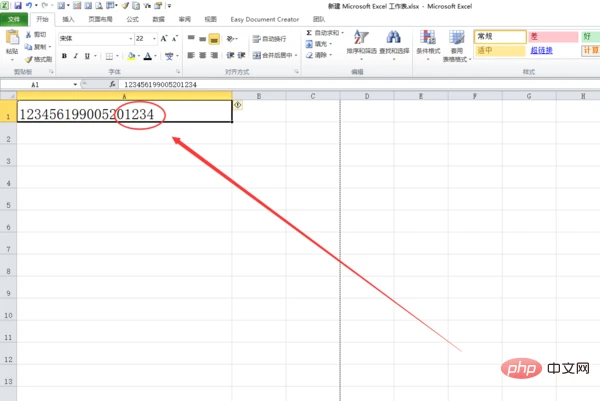The height and width of the screenshot is (401, 600).
Task: Toggle Bold formatting
Action: pos(63,56)
